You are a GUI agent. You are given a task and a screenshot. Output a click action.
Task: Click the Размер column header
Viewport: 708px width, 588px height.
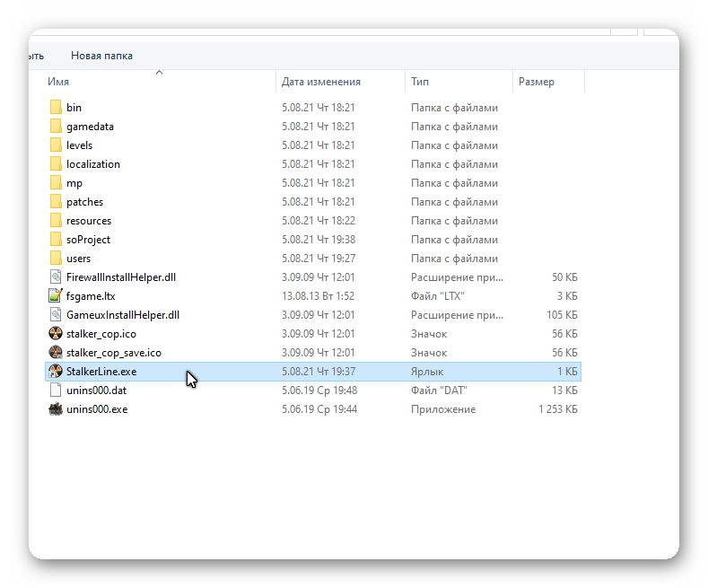(x=536, y=82)
